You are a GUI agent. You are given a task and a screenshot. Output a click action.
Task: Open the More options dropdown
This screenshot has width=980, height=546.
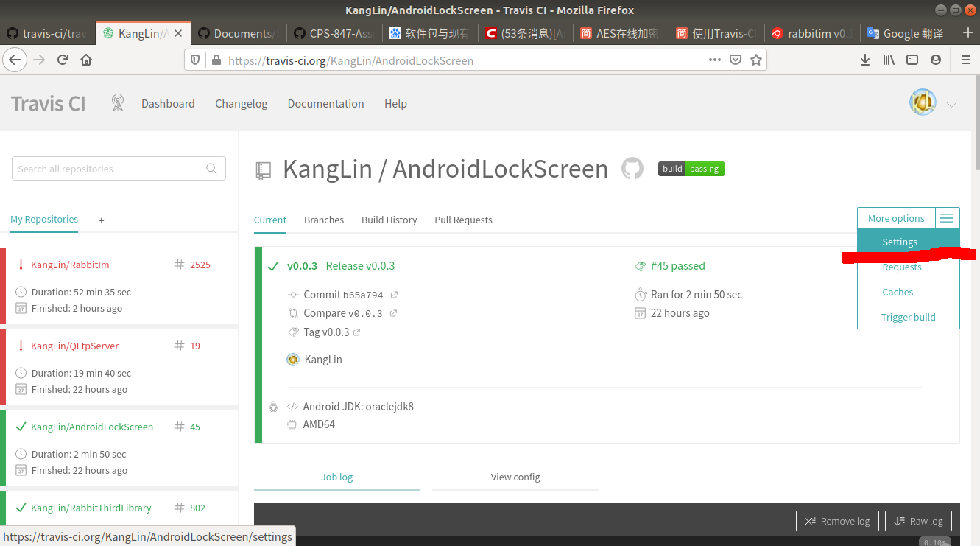(896, 218)
